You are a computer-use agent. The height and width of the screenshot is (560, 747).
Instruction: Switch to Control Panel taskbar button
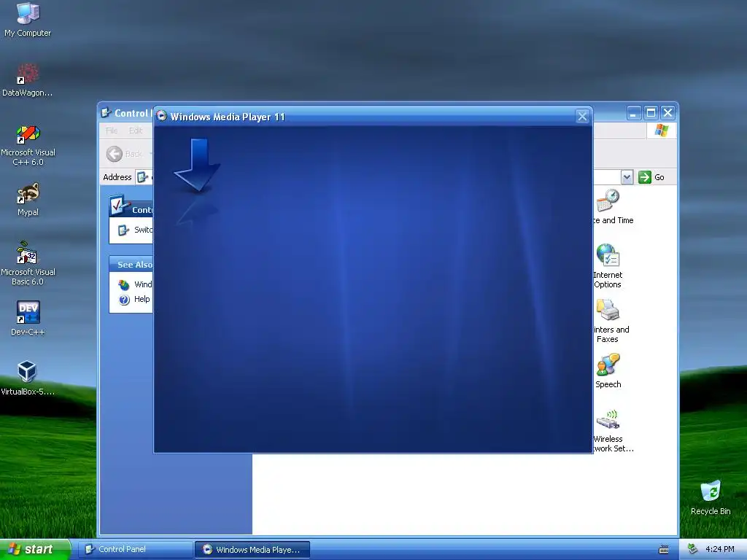coord(135,549)
